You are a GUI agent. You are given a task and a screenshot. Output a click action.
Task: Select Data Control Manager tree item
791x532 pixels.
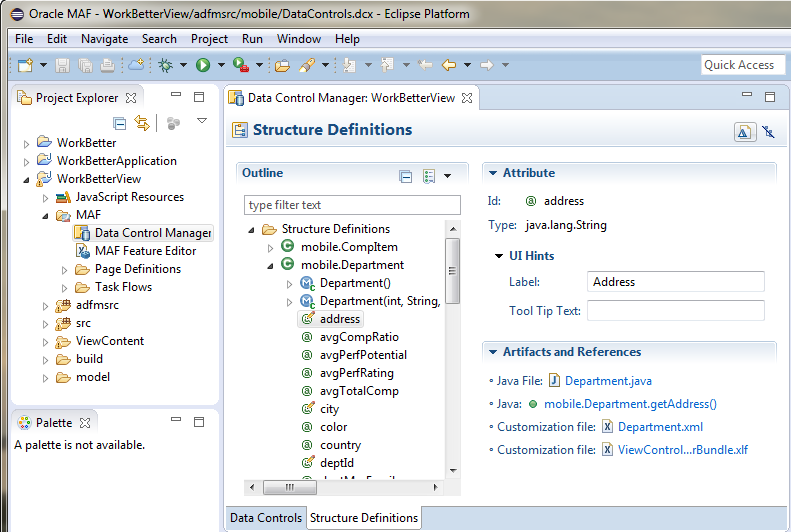143,232
